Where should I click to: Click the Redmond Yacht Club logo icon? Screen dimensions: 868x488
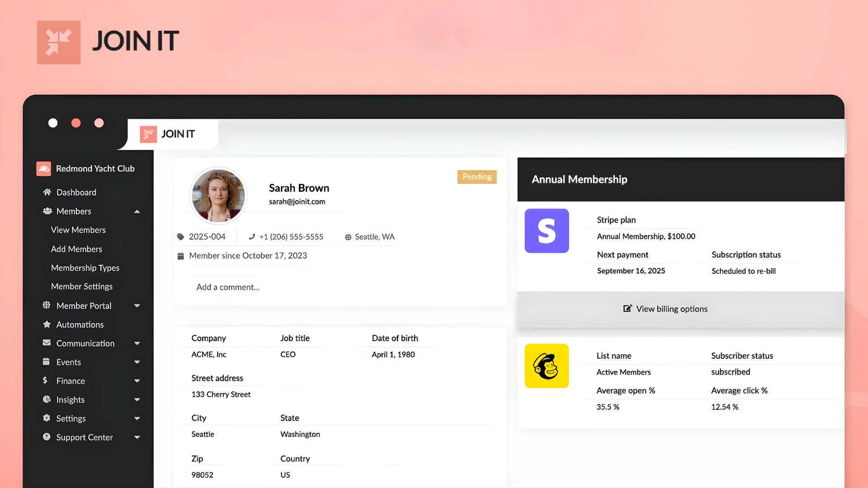point(44,169)
